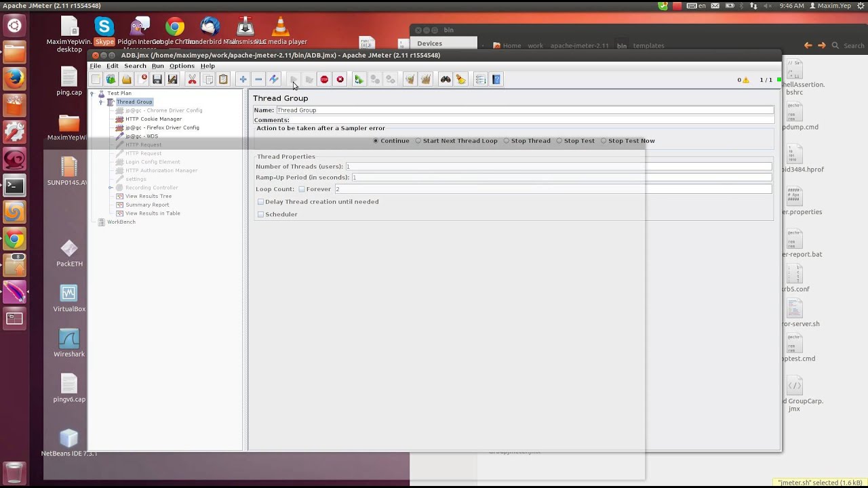Save the test plan with floppy icon

point(157,79)
